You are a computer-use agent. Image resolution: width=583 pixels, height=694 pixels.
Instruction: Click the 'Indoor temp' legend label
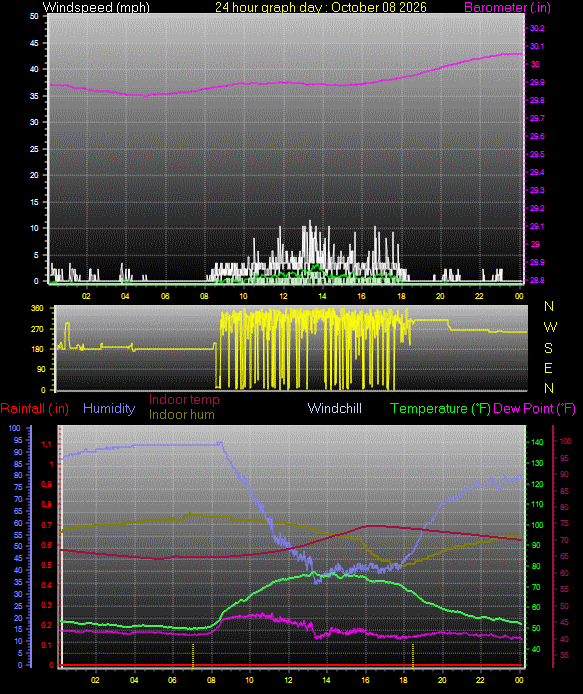click(x=184, y=400)
